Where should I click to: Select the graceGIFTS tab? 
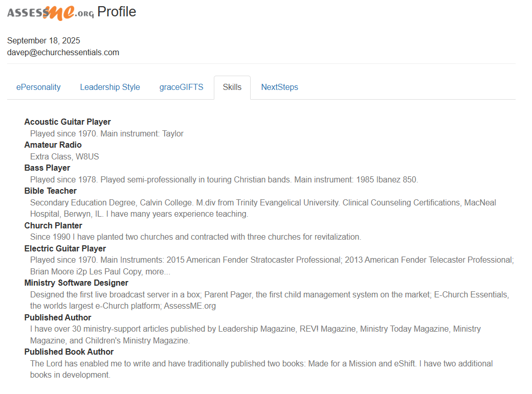[x=181, y=87]
